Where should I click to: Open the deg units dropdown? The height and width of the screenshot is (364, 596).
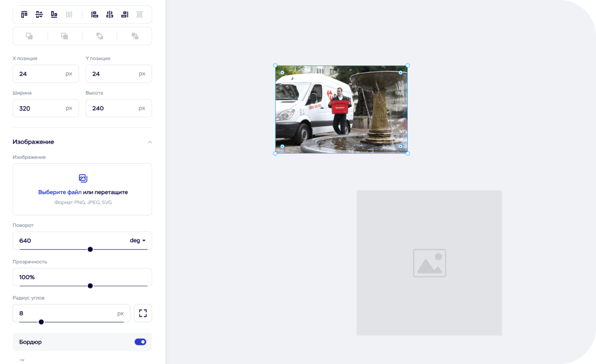pos(138,241)
